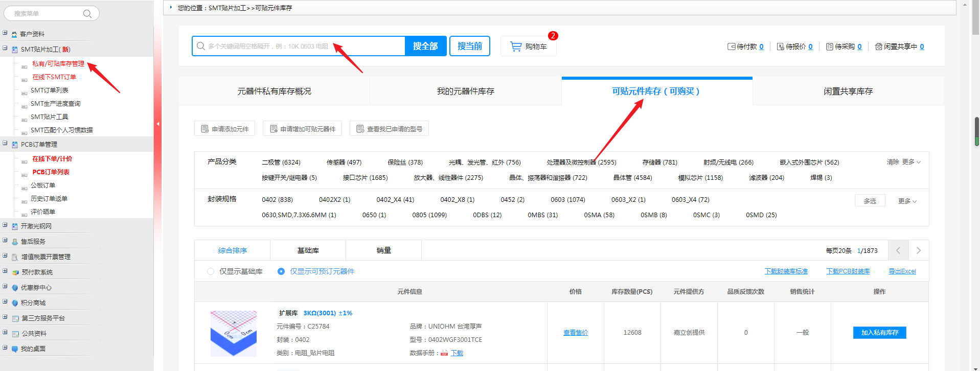
Task: Collapse sidebar using the red divider arrow
Action: (x=158, y=124)
